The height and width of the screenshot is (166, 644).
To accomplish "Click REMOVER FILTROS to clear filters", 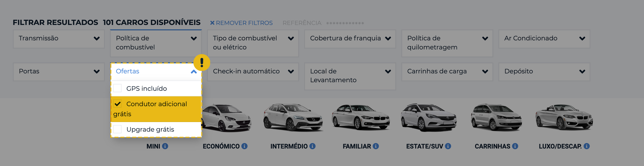I will pos(241,23).
